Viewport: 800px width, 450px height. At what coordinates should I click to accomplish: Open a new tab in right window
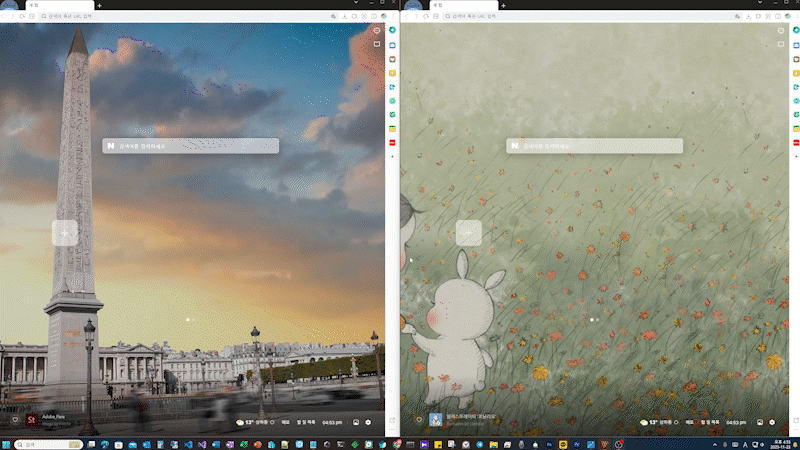coord(504,6)
